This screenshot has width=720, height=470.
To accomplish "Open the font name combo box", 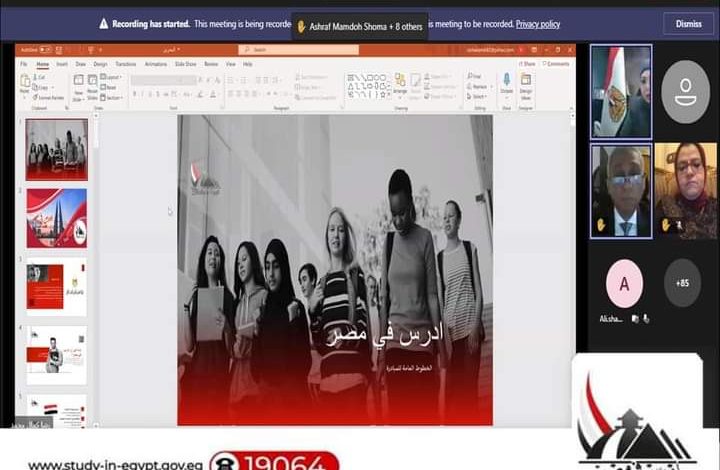I will tap(158, 80).
